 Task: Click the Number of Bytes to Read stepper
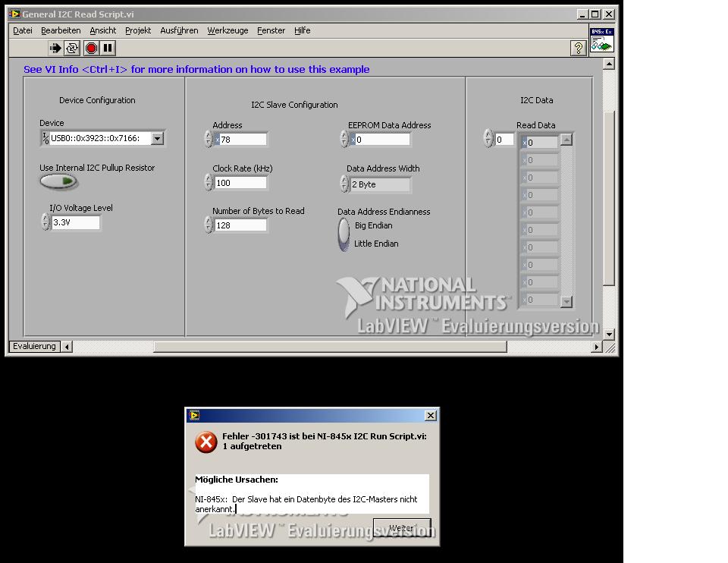(x=208, y=225)
